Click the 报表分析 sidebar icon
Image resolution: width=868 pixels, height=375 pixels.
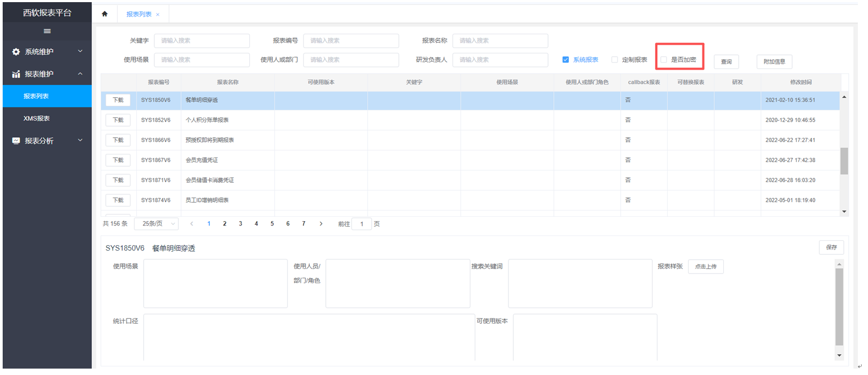[x=16, y=141]
